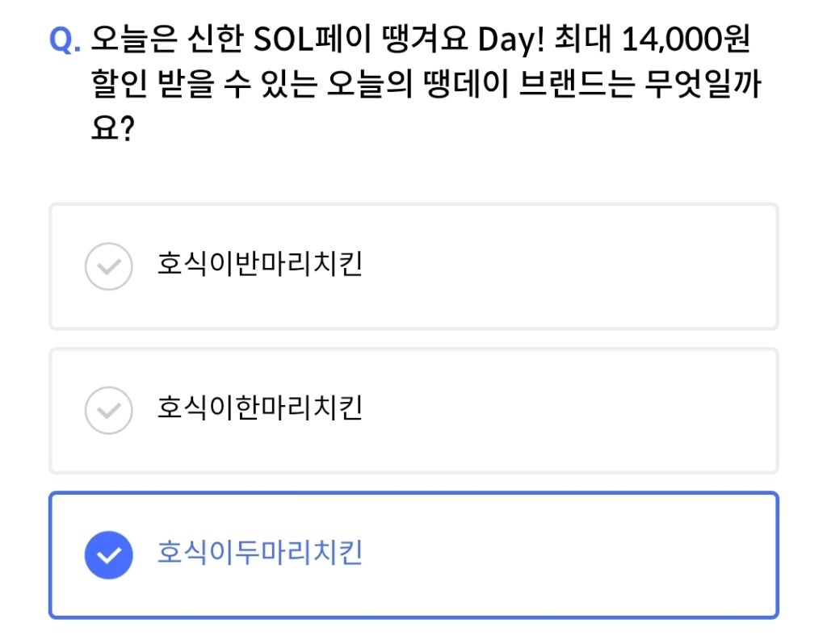Click the gray check icon beside 호식이반마리치킨

tap(108, 266)
